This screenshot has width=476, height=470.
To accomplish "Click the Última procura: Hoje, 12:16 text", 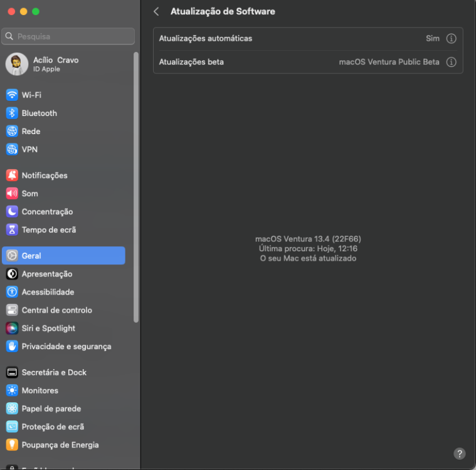I will 308,249.
